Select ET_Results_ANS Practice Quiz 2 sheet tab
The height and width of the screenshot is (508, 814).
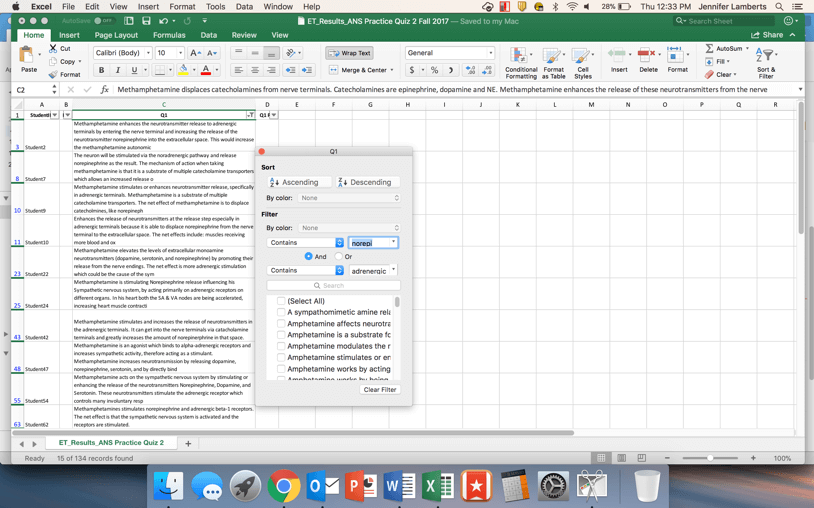click(x=111, y=443)
